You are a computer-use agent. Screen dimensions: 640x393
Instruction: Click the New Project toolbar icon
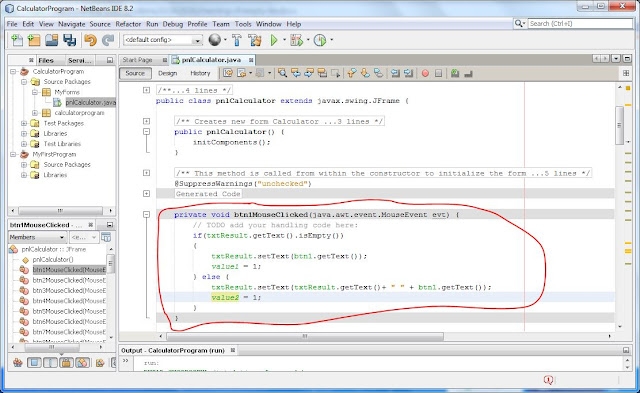coord(34,40)
